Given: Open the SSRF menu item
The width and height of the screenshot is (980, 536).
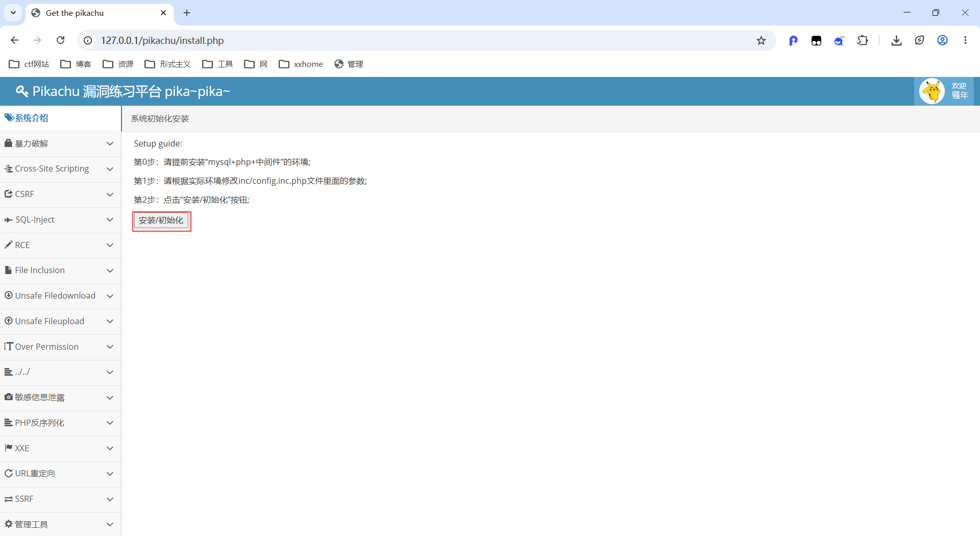Looking at the screenshot, I should point(60,499).
